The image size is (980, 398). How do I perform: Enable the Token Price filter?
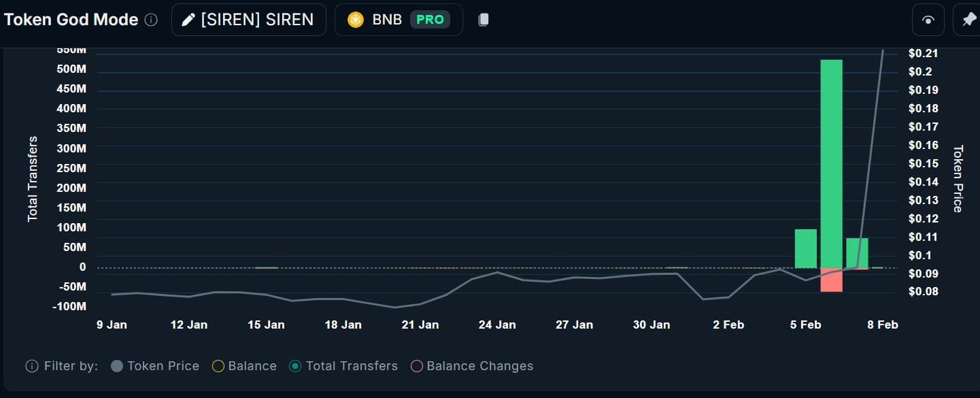[x=118, y=366]
